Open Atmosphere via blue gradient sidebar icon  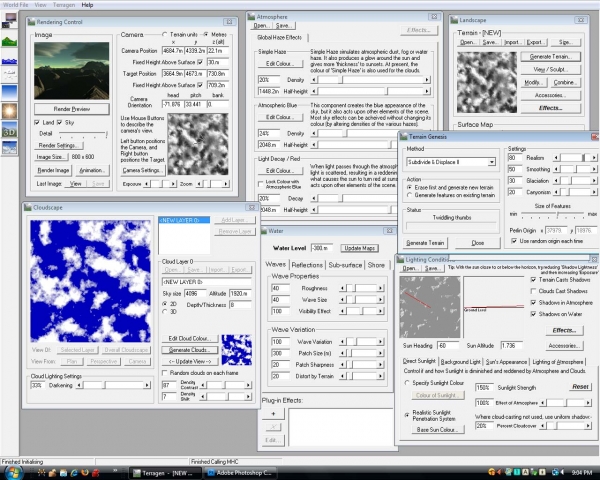9,92
